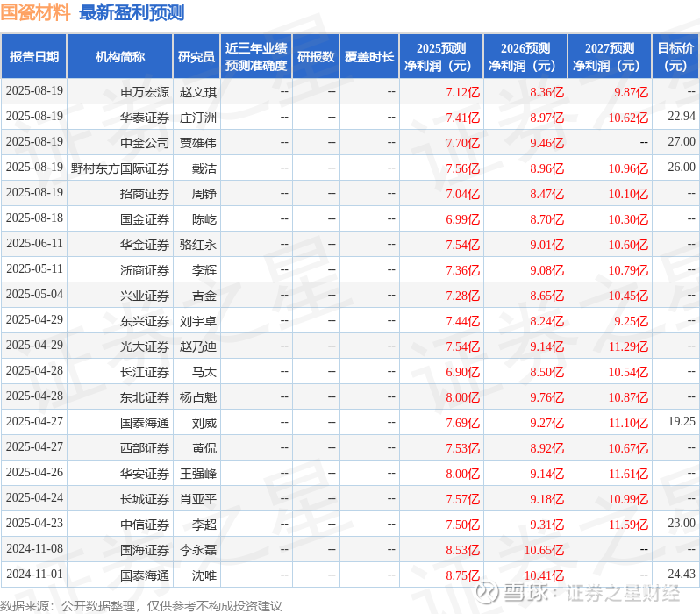Click target price 19.25
Image resolution: width=700 pixels, height=614 pixels.
682,422
